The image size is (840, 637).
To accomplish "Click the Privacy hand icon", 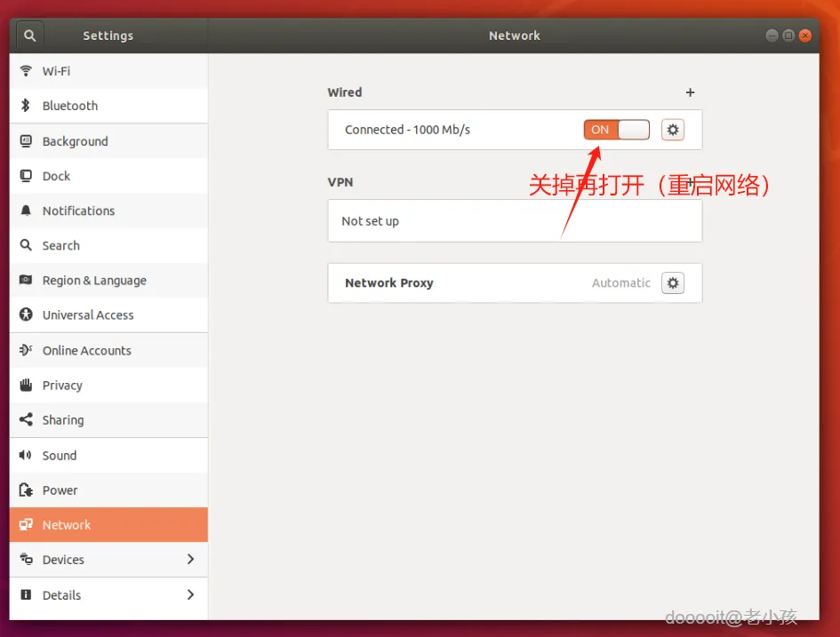I will pos(26,385).
